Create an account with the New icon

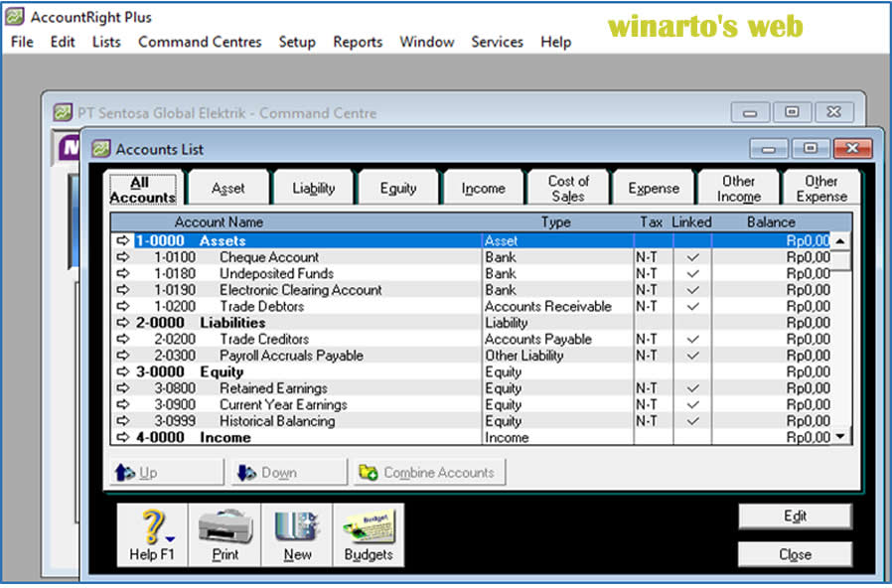tap(295, 533)
